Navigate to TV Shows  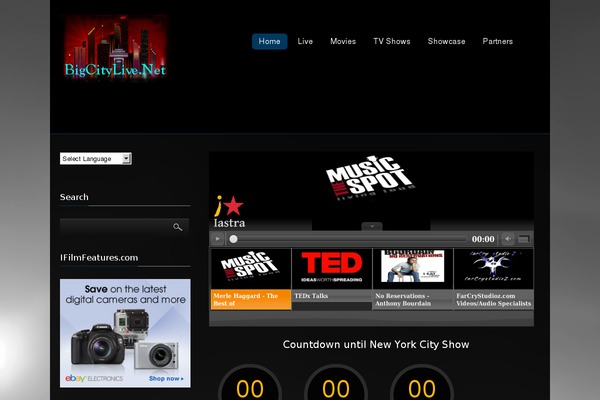pos(391,41)
